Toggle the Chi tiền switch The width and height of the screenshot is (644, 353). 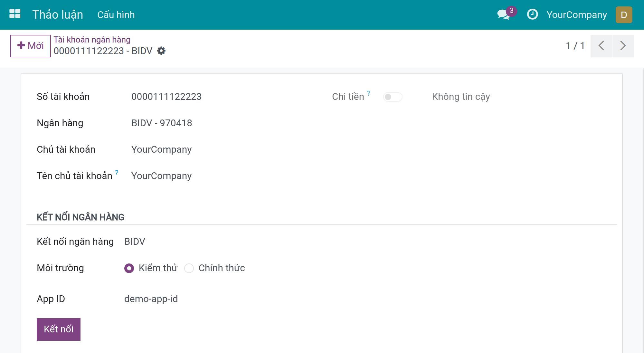[x=393, y=97]
